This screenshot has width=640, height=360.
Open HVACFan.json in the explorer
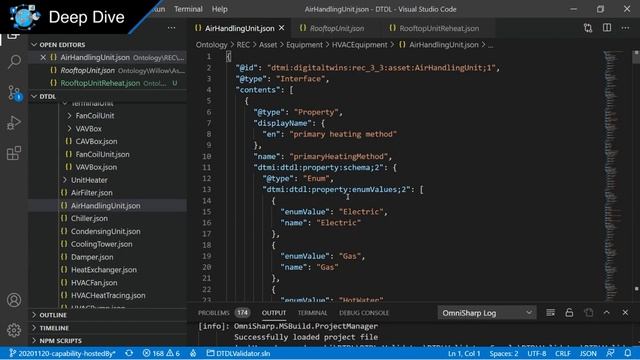coord(94,282)
